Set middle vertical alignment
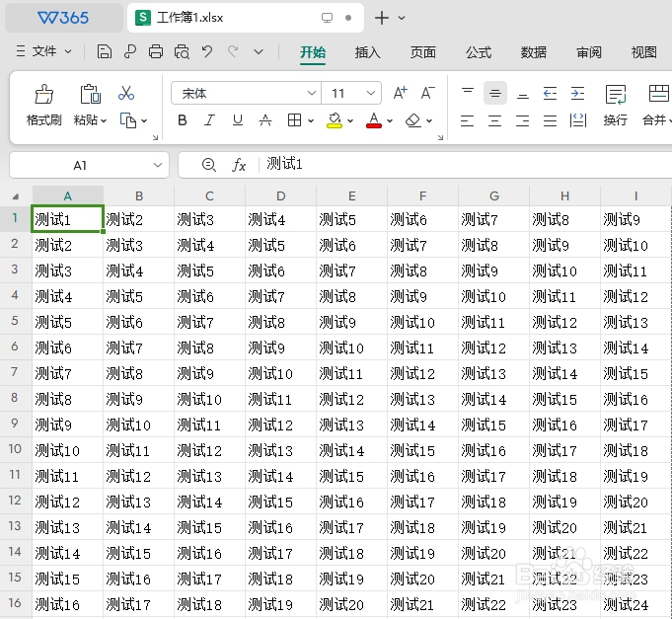 pos(495,93)
